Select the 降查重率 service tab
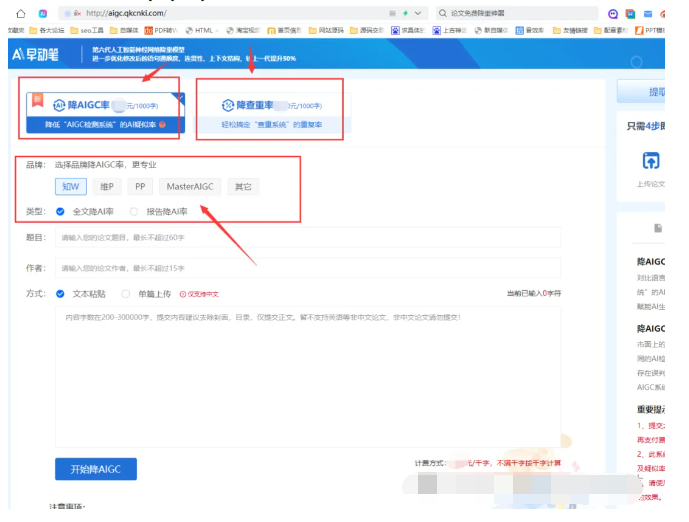Viewport: 689px width, 522px height. (273, 112)
